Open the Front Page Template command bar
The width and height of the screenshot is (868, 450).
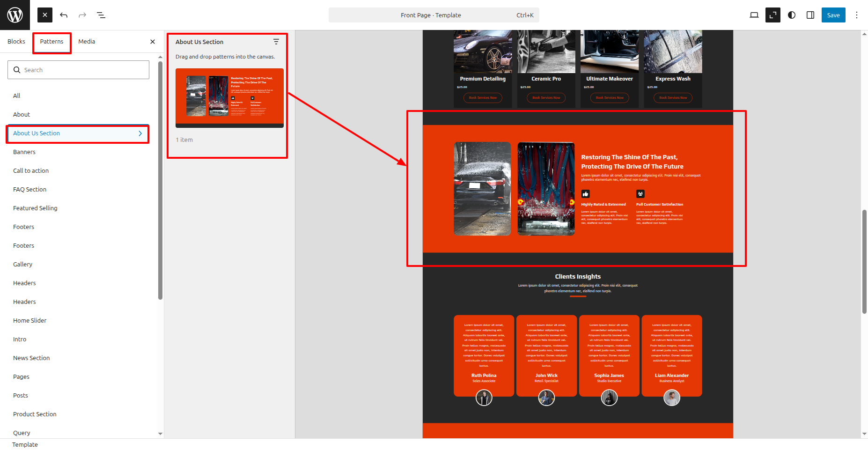click(434, 15)
